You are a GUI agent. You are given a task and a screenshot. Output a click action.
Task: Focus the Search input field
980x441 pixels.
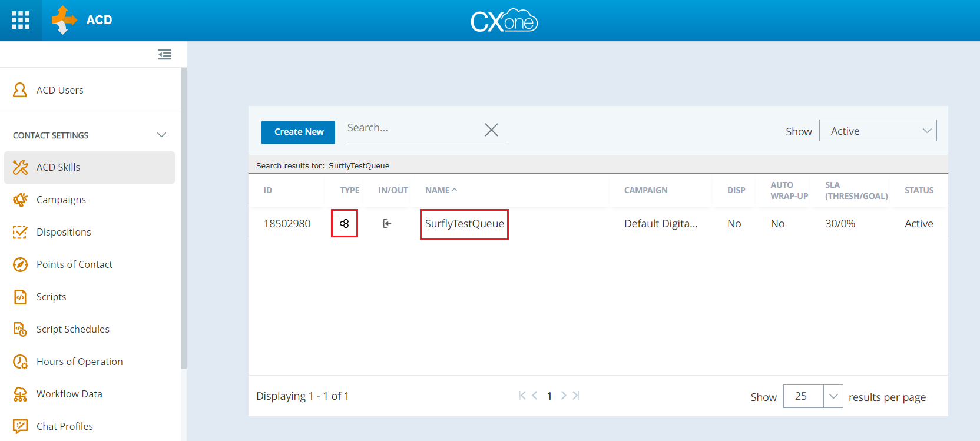(412, 128)
